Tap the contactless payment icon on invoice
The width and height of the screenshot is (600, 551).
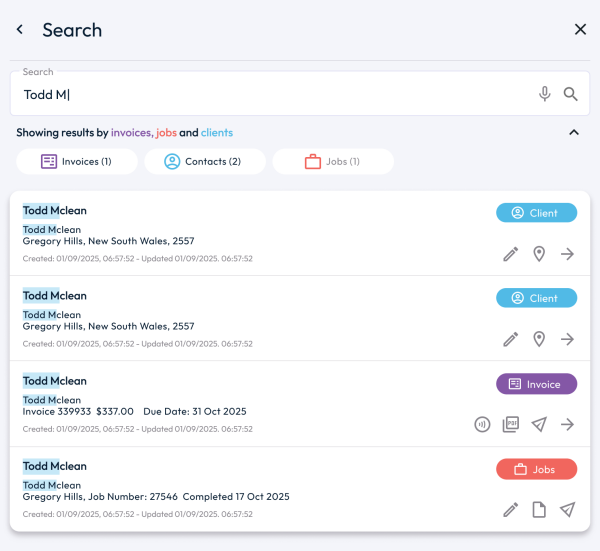pyautogui.click(x=483, y=425)
